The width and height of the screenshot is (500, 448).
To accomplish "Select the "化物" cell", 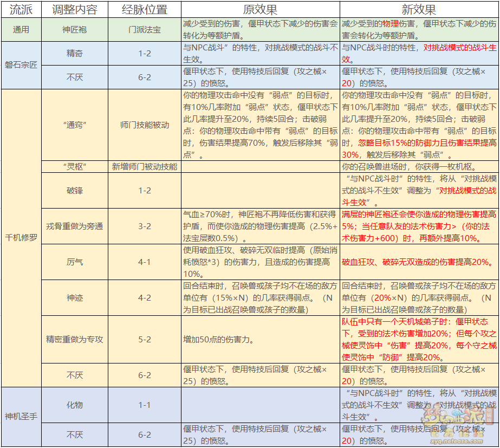I will pos(75,405).
